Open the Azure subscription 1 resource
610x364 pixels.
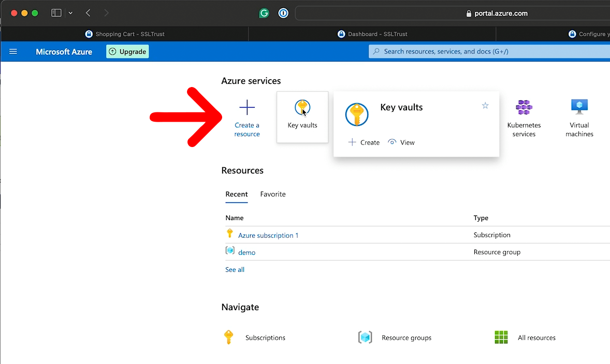[x=268, y=235]
